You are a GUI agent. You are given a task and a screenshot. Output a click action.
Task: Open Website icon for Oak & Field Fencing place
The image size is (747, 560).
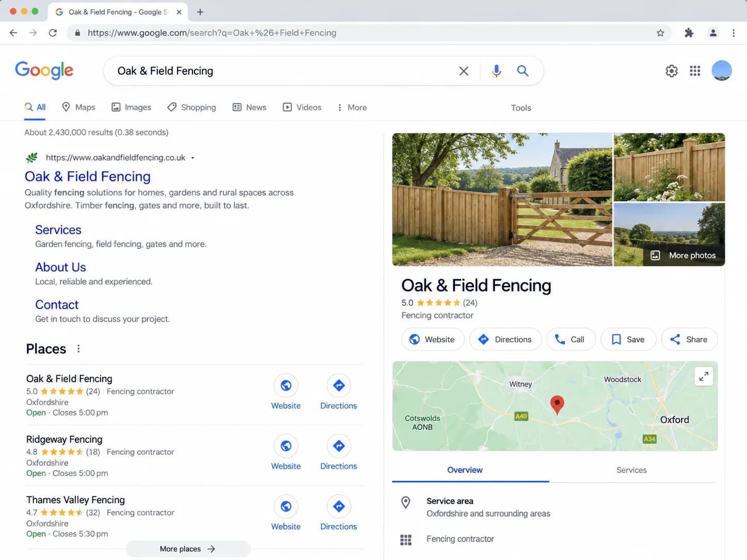click(286, 386)
